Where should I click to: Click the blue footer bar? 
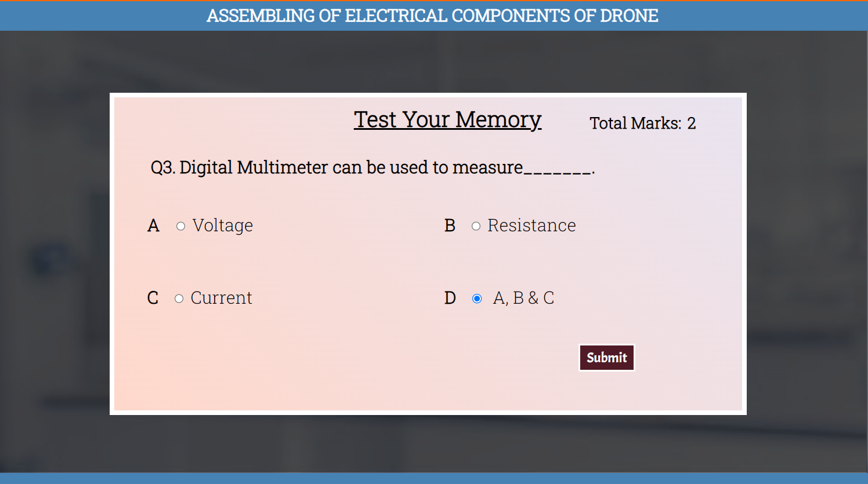[x=434, y=478]
